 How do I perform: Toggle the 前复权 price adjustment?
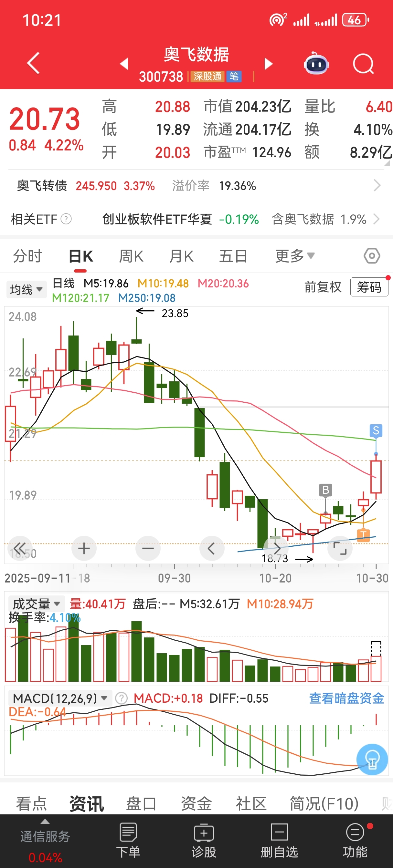pos(323,287)
